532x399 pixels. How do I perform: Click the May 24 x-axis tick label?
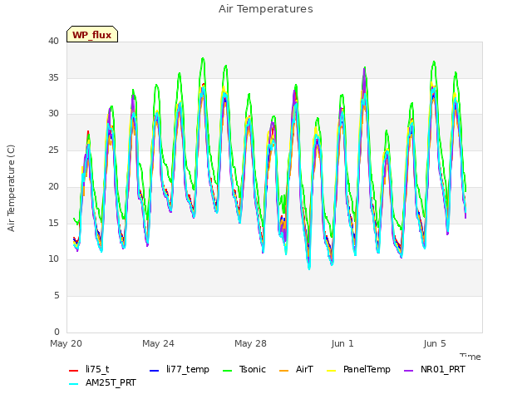tap(158, 343)
